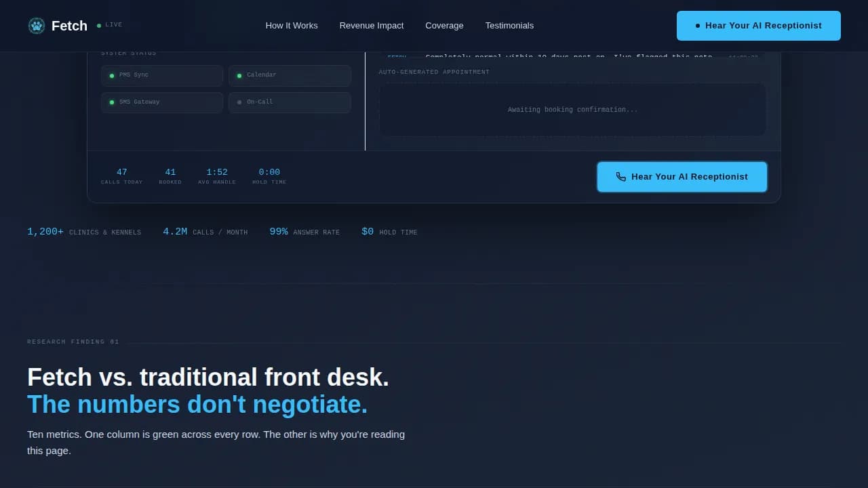Screen dimensions: 868x488
Task: Go to the Revenue Impact nav link
Action: pyautogui.click(x=372, y=26)
